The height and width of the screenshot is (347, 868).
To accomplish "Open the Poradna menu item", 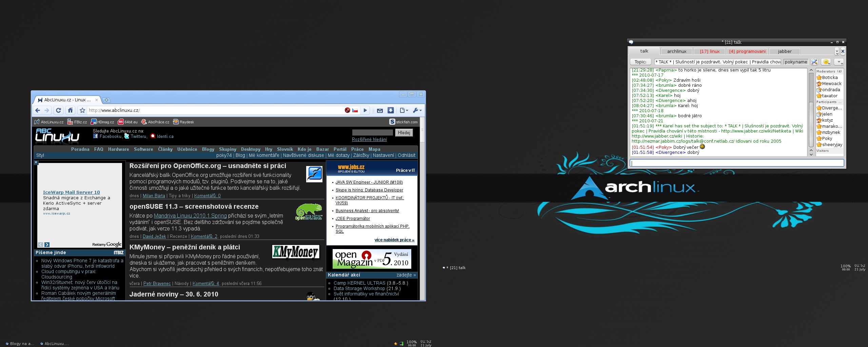I will coord(80,149).
